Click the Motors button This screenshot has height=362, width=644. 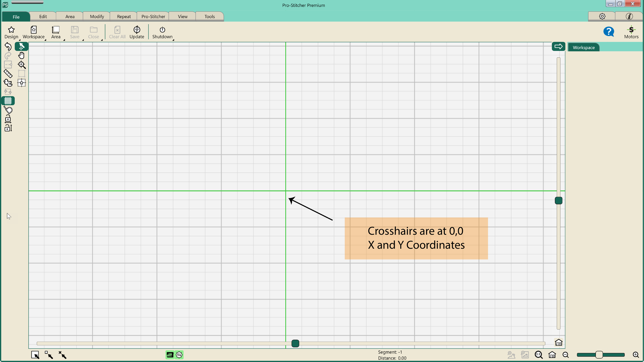pyautogui.click(x=631, y=32)
